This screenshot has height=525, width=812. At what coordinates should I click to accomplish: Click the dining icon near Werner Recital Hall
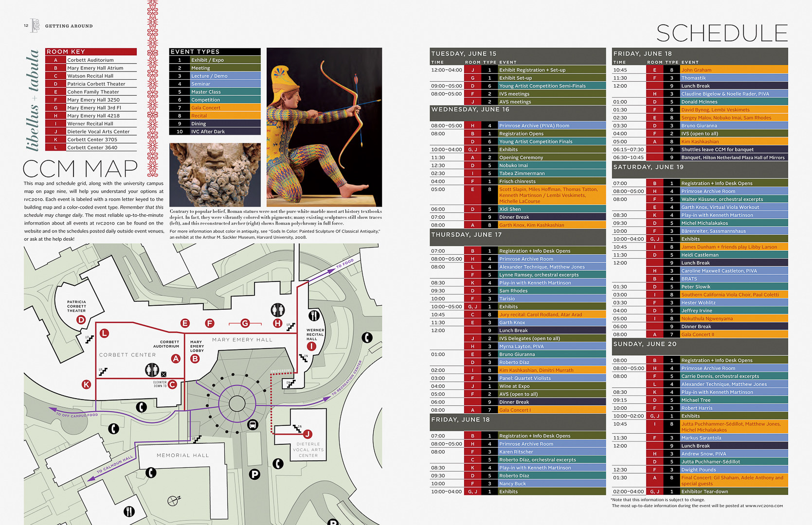click(314, 315)
